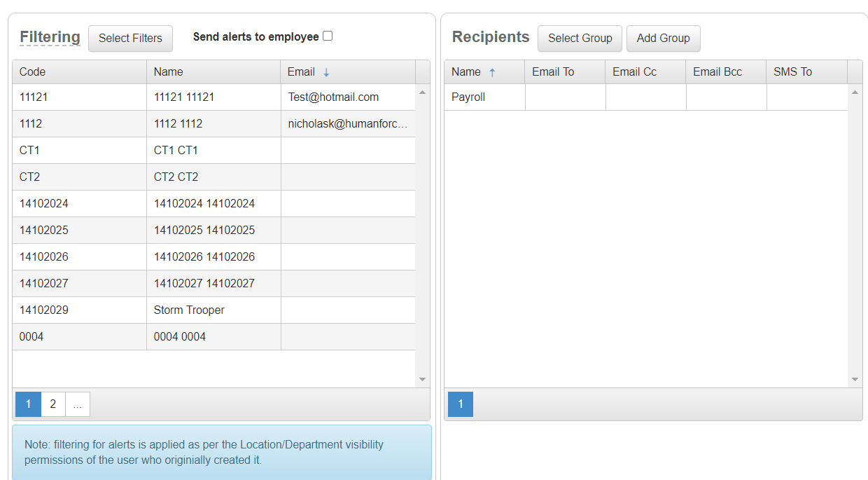Click up arrow of Recipients grid scrollbar
Image resolution: width=868 pixels, height=480 pixels.
855,92
